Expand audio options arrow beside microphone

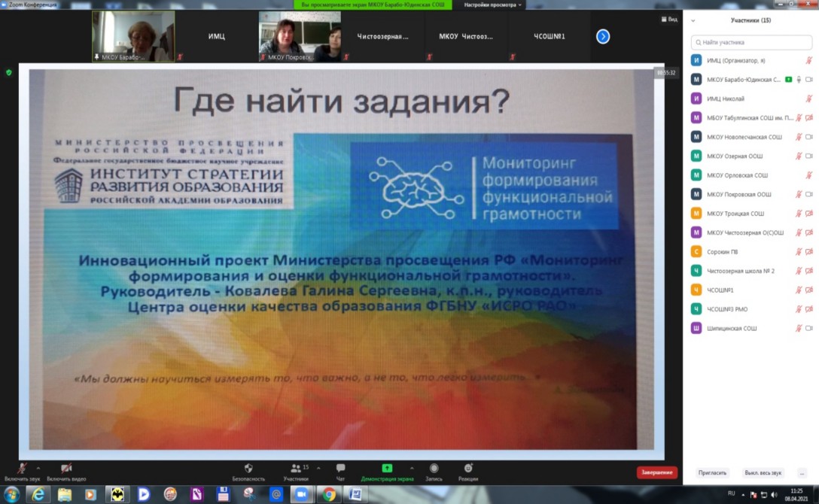point(38,467)
